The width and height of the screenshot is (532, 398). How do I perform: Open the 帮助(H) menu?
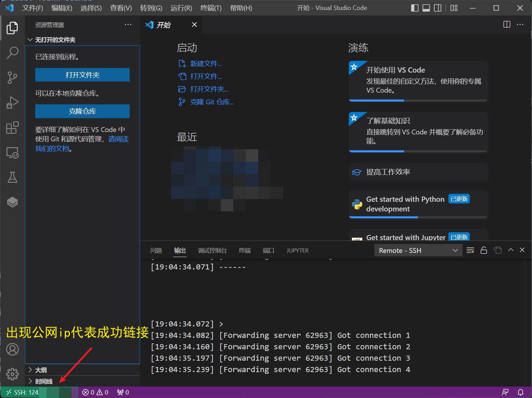[x=241, y=8]
